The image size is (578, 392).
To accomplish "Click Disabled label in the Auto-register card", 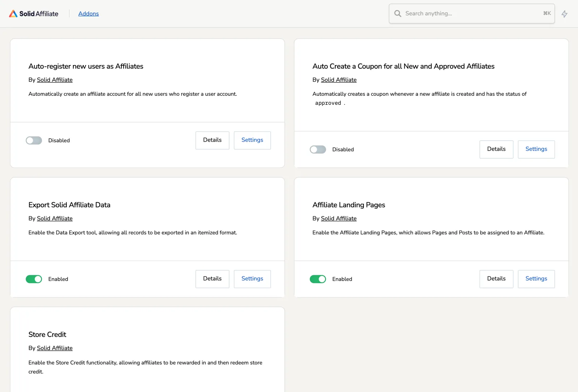I will click(x=59, y=141).
